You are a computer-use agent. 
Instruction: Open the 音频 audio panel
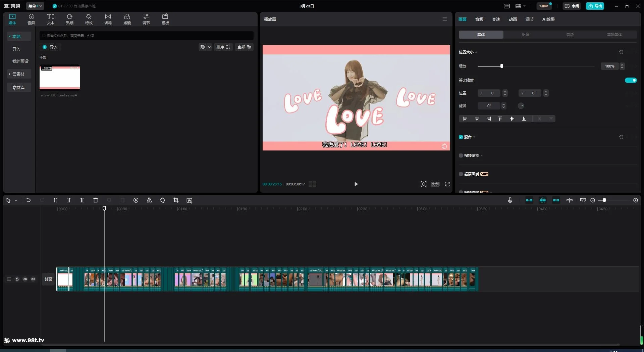(31, 19)
